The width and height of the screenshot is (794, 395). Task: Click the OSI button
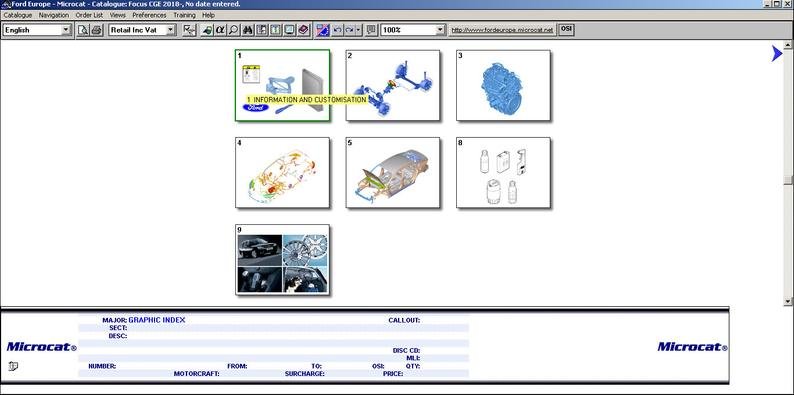[566, 29]
